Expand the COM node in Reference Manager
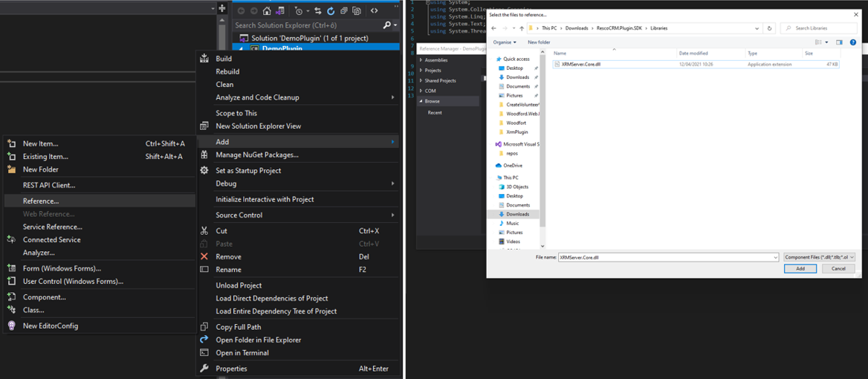This screenshot has height=379, width=868. coord(430,91)
